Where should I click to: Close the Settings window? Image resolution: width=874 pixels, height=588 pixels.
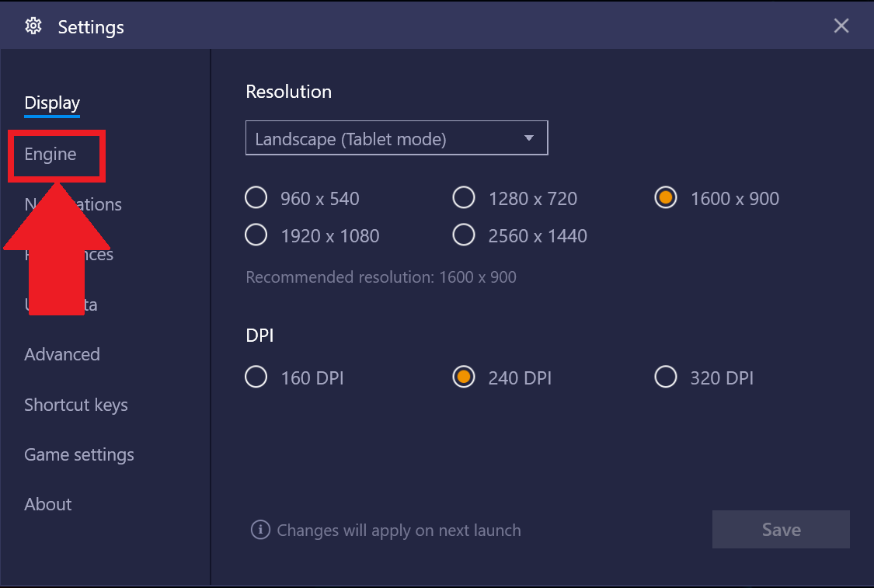point(841,26)
